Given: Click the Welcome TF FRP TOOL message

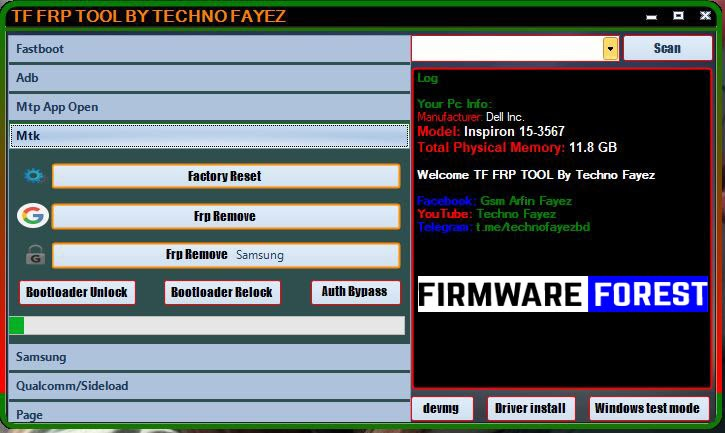Looking at the screenshot, I should [536, 175].
